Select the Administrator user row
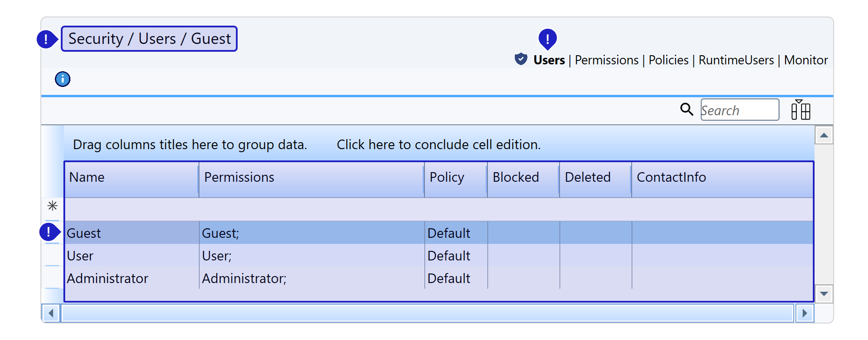 click(x=108, y=278)
